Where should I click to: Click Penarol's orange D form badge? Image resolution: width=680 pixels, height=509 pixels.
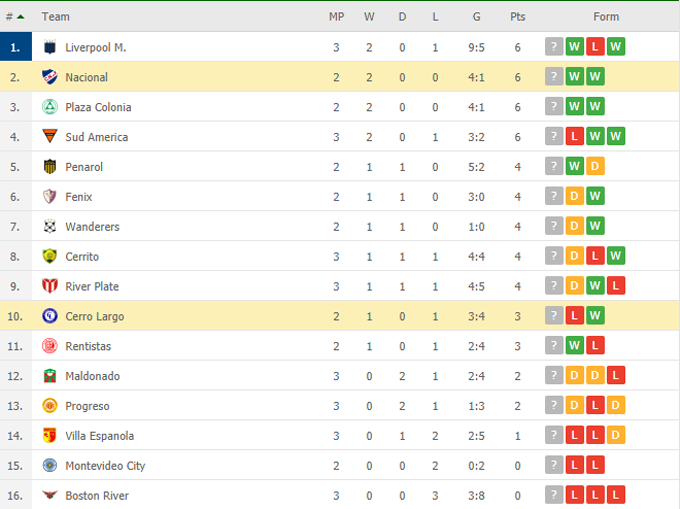coord(595,167)
